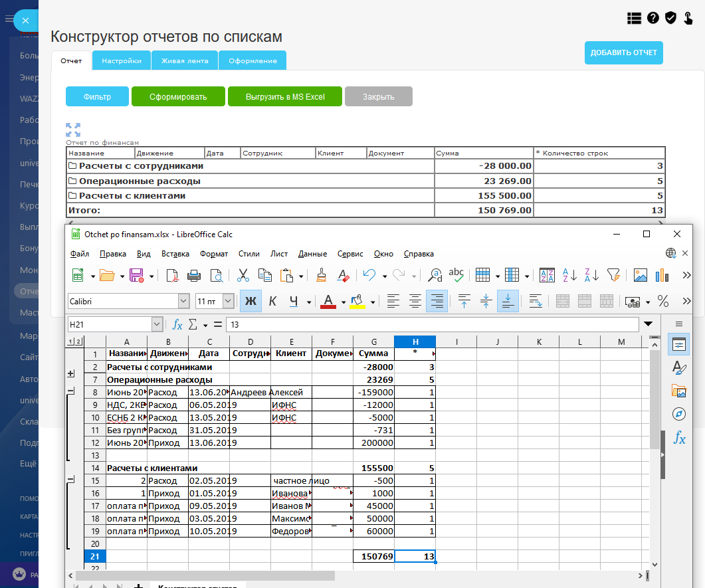Image resolution: width=705 pixels, height=588 pixels.
Task: Toggle Italic formatting button
Action: pos(272,301)
